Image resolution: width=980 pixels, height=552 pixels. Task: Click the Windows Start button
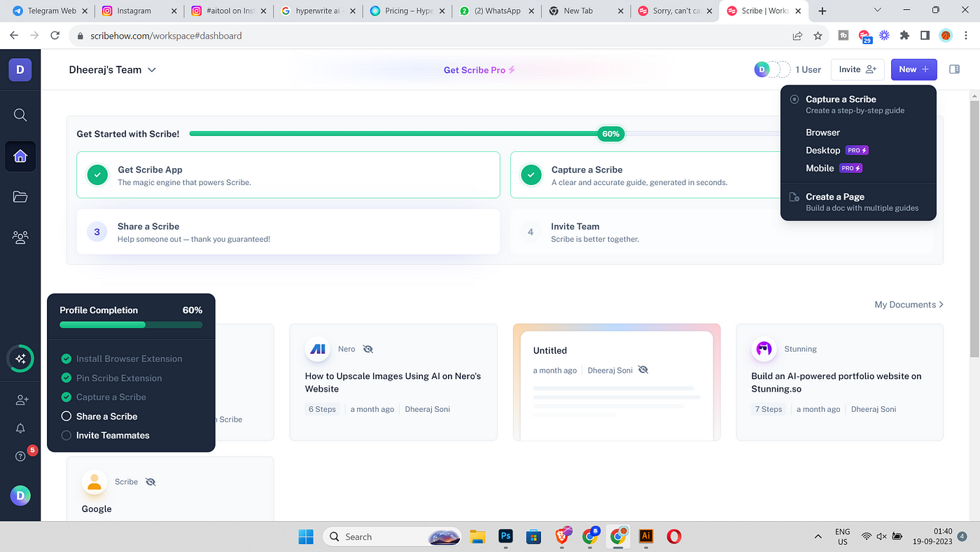[x=306, y=537]
